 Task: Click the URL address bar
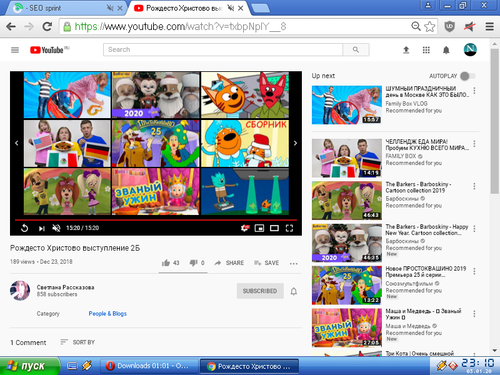click(233, 27)
